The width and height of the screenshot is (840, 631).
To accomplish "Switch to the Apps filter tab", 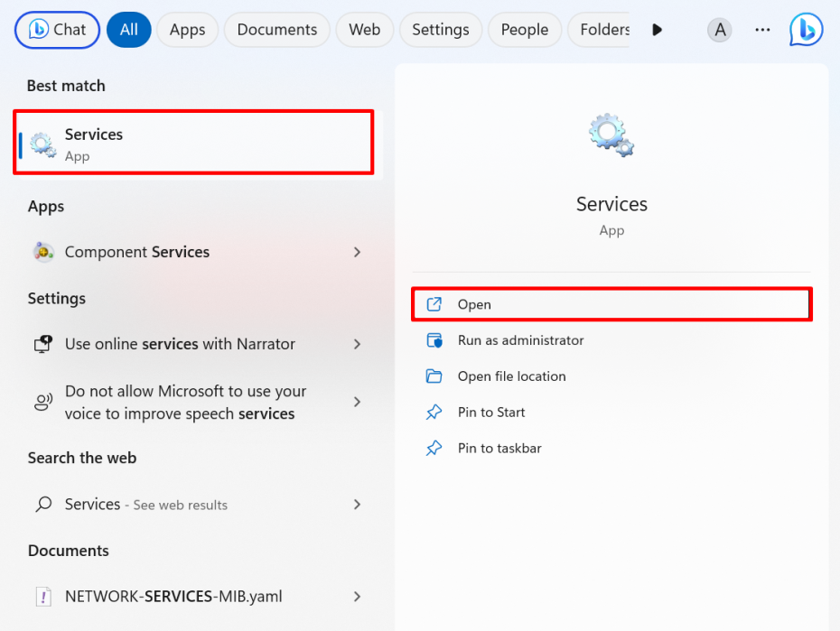I will click(187, 30).
